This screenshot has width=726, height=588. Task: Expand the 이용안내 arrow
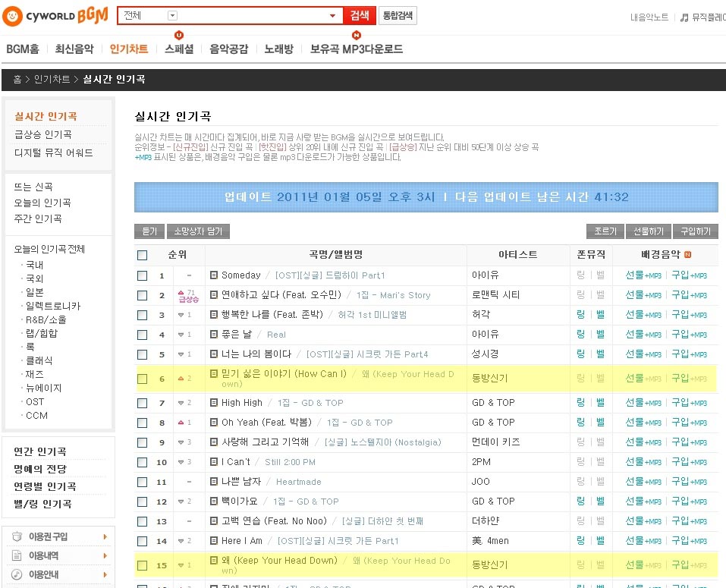pos(105,574)
